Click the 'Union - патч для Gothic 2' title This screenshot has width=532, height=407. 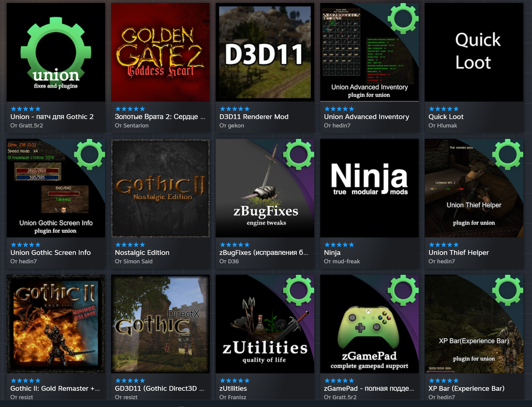(52, 117)
